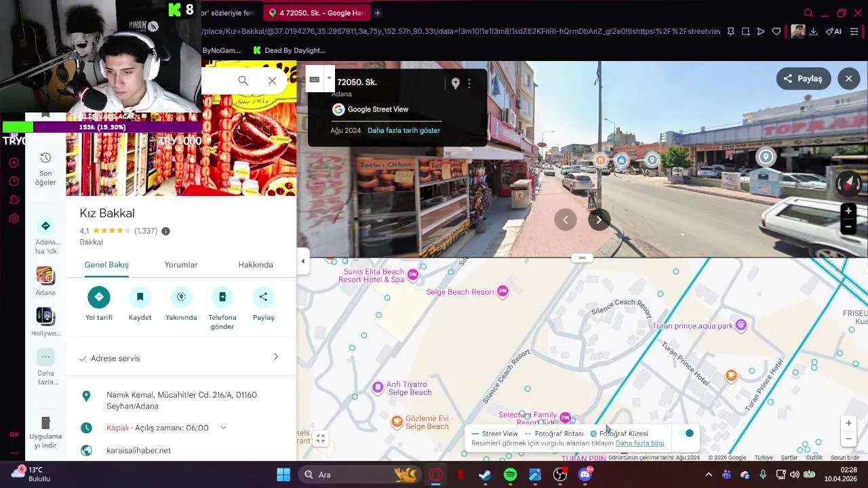The height and width of the screenshot is (488, 868).
Task: Click the Street View compass
Action: [848, 183]
